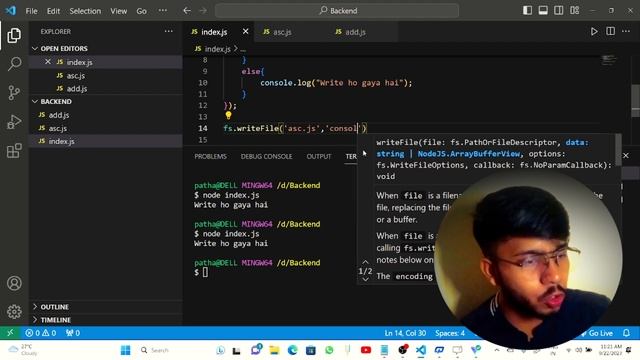The width and height of the screenshot is (640, 360).
Task: Close the terminal panel
Action: (x=626, y=156)
